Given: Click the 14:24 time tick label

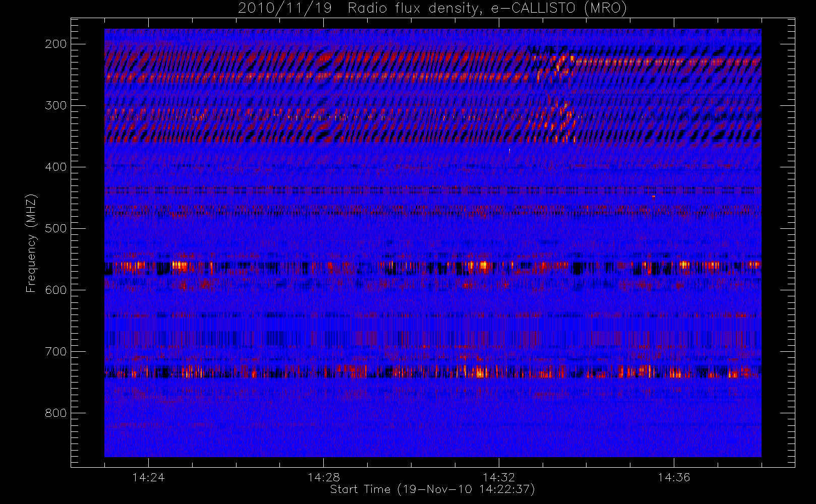Looking at the screenshot, I should point(148,477).
